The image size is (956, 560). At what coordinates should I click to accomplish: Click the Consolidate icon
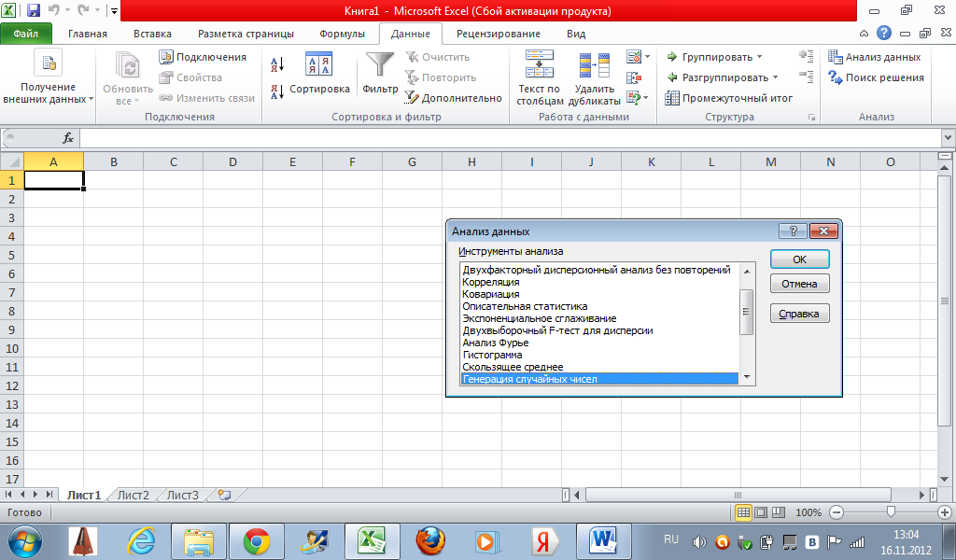point(634,77)
